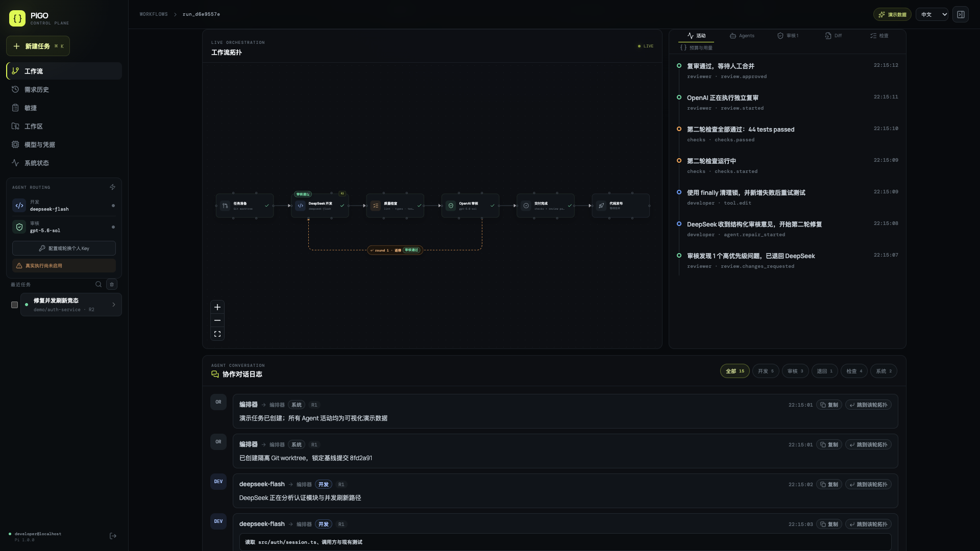This screenshot has width=980, height=551.
Task: Select the DeepSeek 开发 workflow node
Action: pos(320,206)
